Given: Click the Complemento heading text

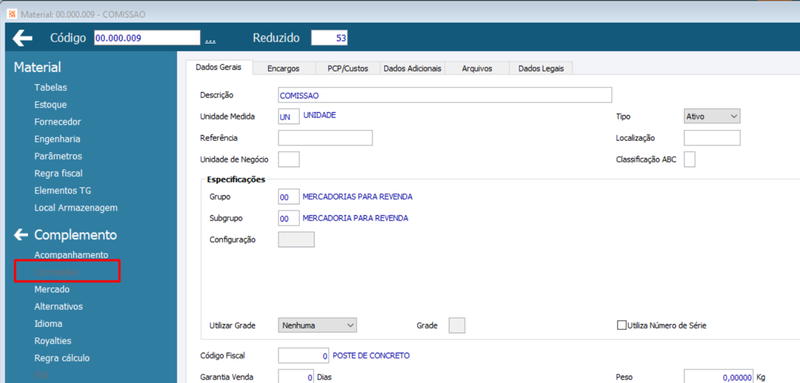Looking at the screenshot, I should tap(76, 235).
